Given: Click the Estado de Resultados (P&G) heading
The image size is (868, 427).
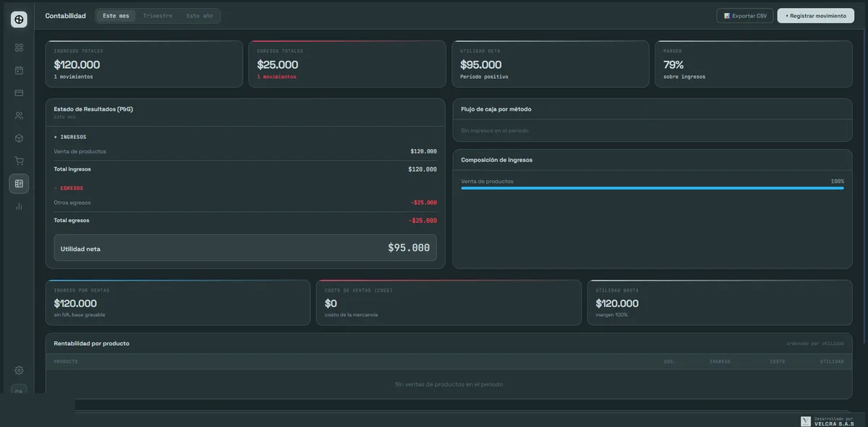Looking at the screenshot, I should click(93, 109).
